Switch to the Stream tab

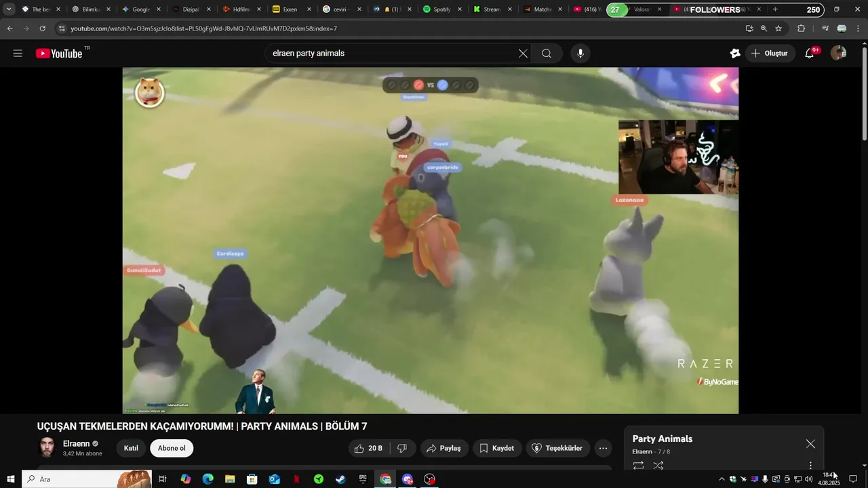[x=490, y=9]
